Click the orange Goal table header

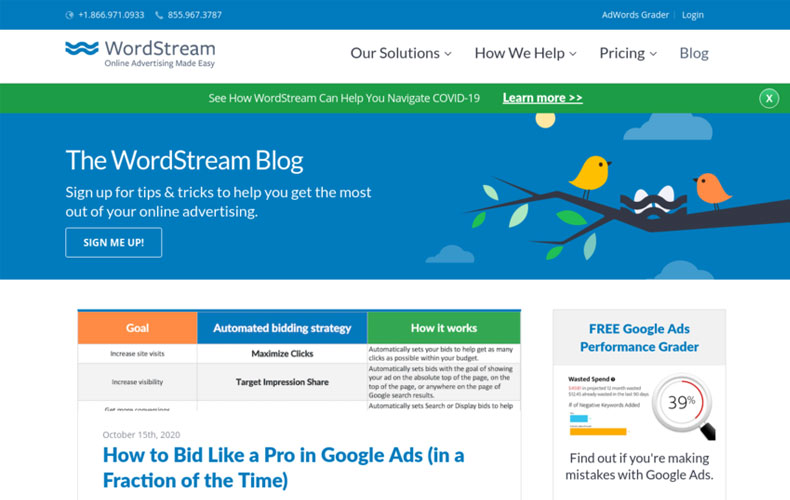[138, 328]
